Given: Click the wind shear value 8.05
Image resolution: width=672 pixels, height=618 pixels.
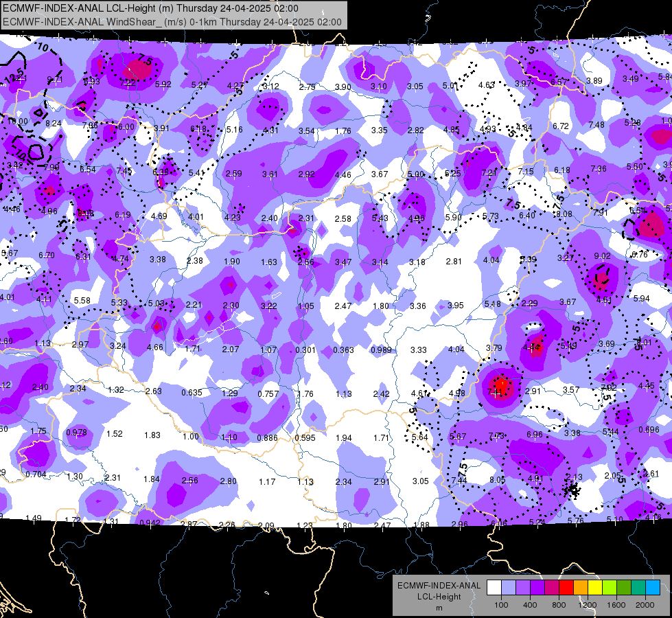Looking at the screenshot, I should [x=498, y=479].
